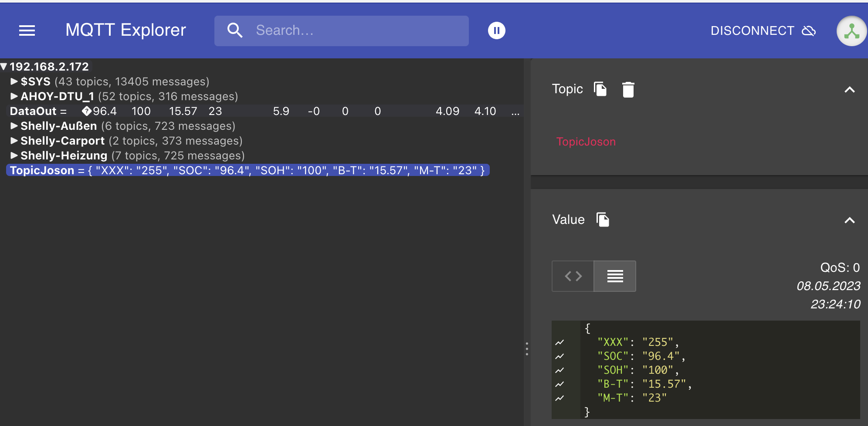Click the connection avatar icon
This screenshot has width=868, height=426.
point(851,31)
